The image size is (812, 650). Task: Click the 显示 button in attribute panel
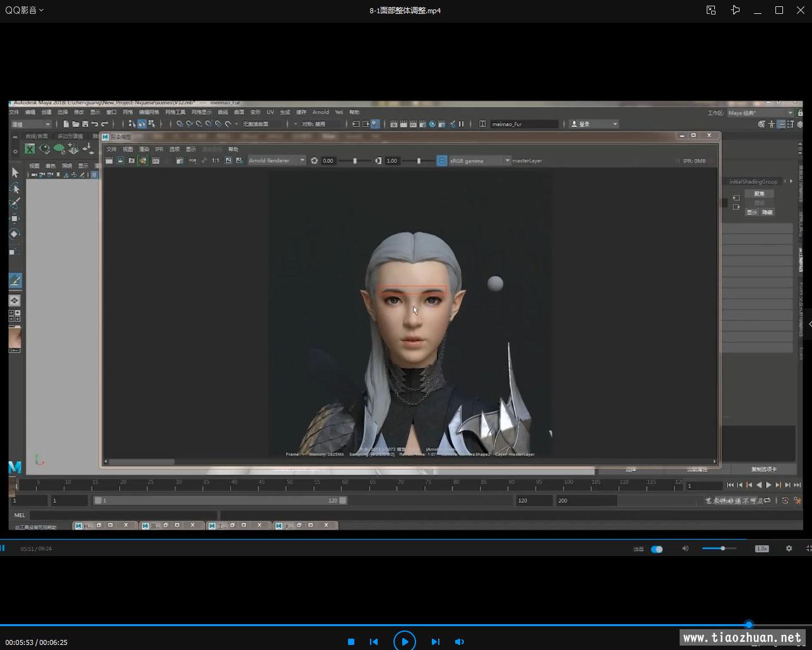point(752,212)
